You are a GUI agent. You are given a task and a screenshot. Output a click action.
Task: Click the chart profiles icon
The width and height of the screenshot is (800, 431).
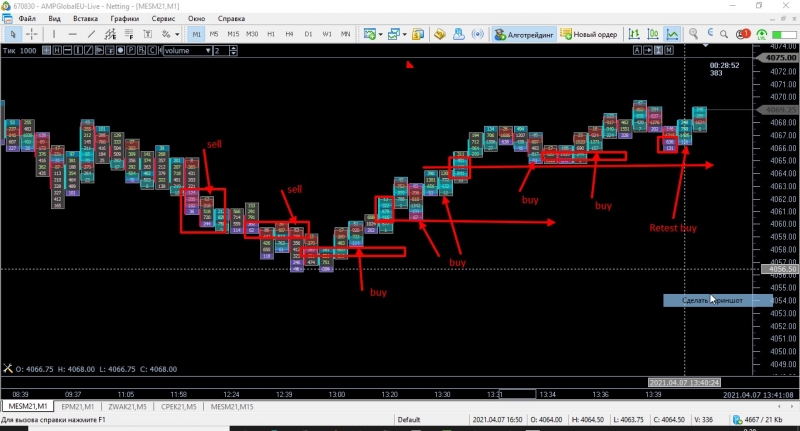[x=393, y=34]
